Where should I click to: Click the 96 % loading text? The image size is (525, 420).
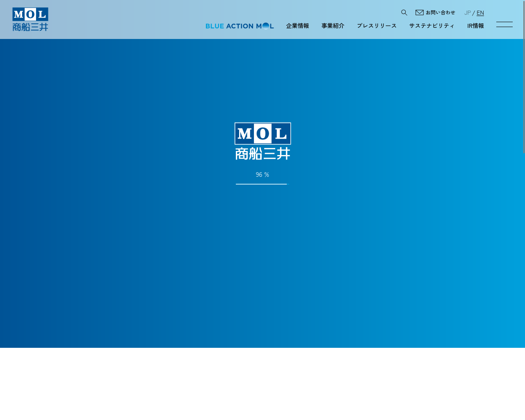click(x=262, y=175)
